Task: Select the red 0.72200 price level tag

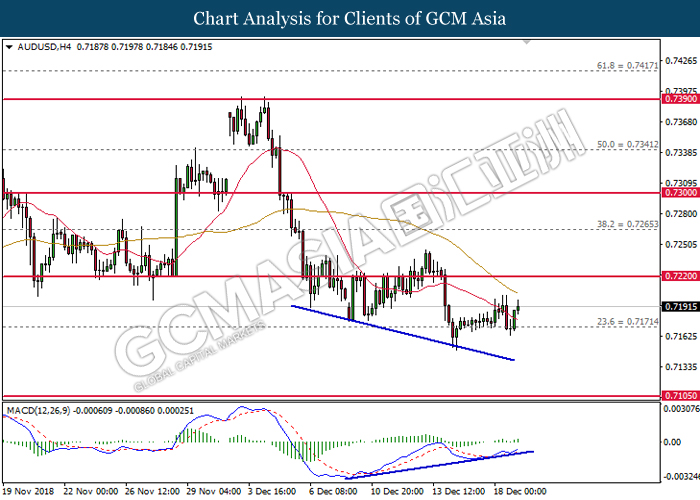Action: (680, 276)
